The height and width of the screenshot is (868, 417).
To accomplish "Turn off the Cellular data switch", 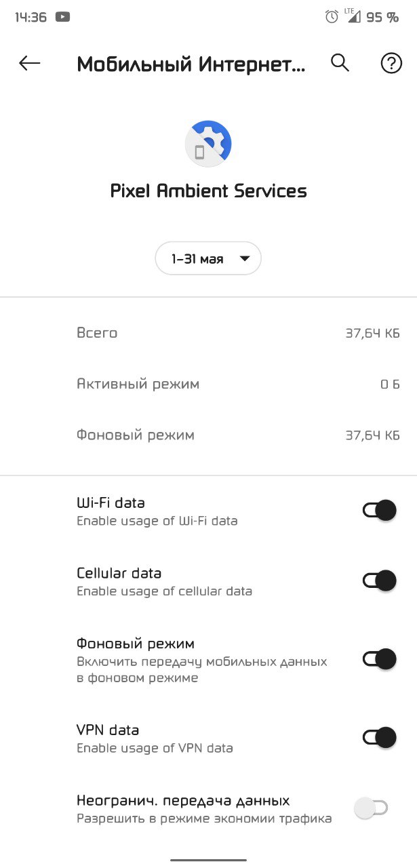I will coord(379,580).
